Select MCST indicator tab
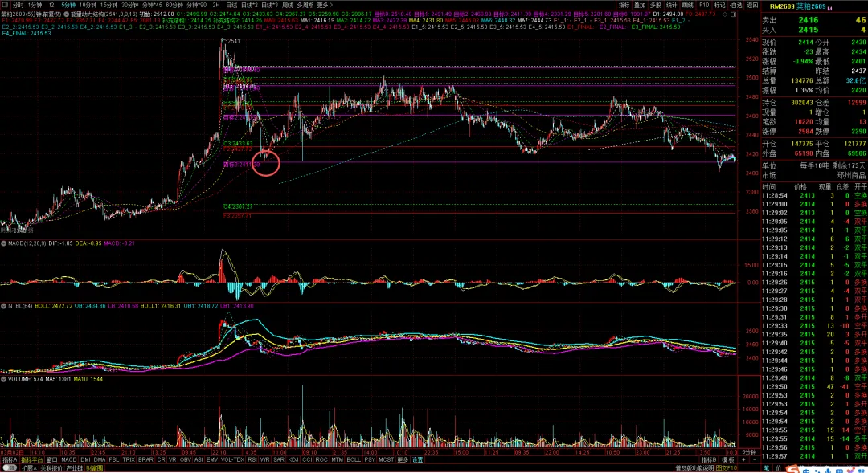 tap(386, 459)
